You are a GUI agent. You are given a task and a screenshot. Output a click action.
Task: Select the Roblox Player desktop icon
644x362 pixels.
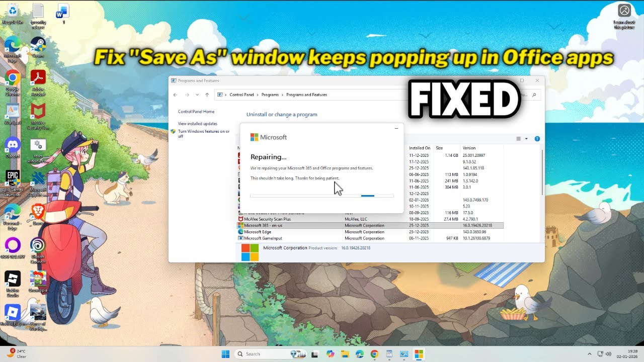13,315
